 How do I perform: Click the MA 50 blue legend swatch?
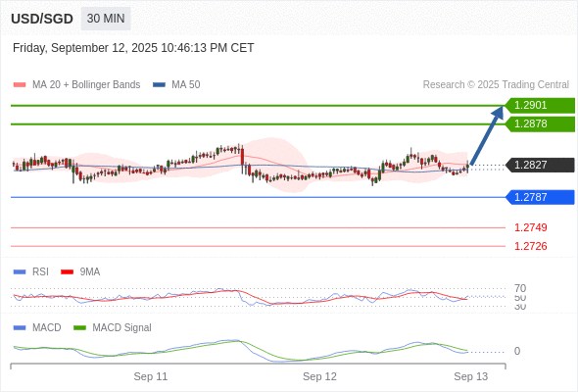[x=160, y=85]
